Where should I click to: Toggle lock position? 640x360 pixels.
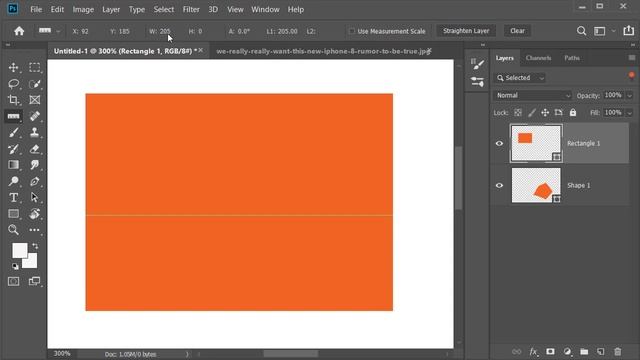click(x=545, y=113)
